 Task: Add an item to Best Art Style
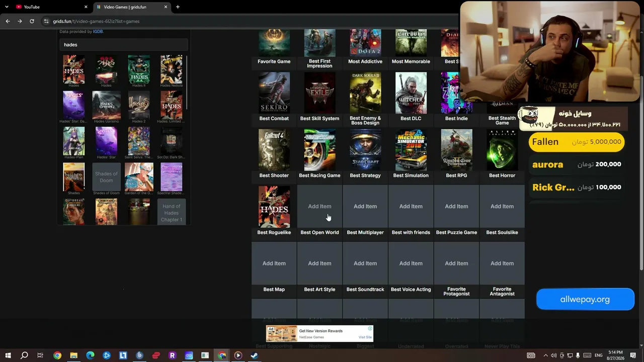(319, 263)
